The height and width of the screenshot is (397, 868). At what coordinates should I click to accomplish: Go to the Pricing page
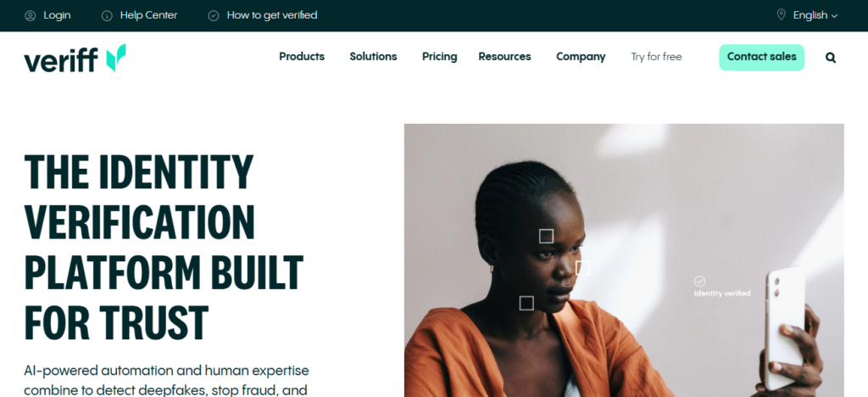(x=440, y=57)
